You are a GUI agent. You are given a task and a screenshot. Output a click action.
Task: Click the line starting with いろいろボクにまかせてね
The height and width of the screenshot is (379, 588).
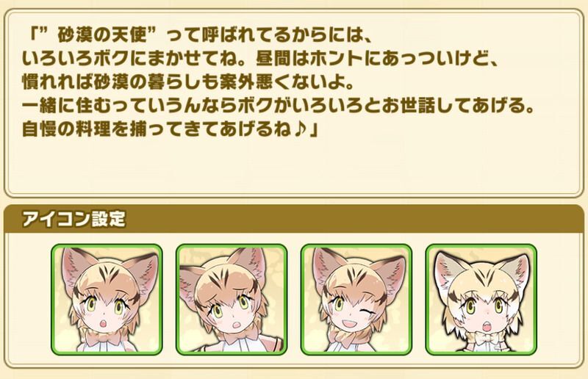click(261, 59)
